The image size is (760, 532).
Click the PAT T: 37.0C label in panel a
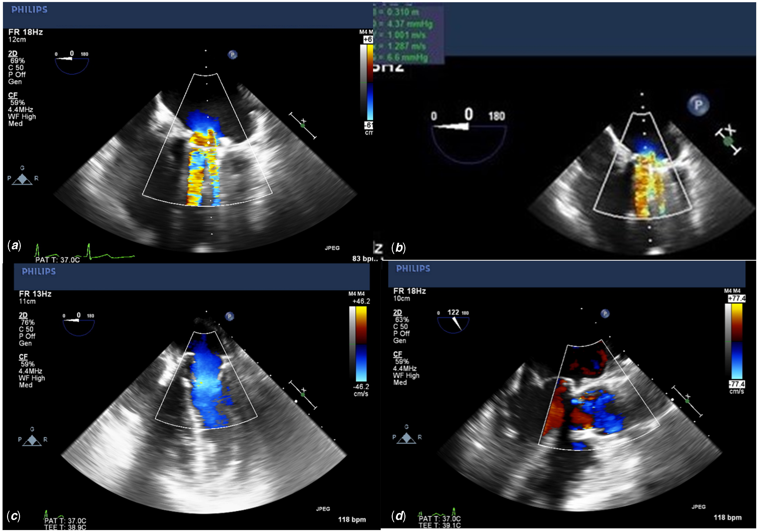(58, 260)
